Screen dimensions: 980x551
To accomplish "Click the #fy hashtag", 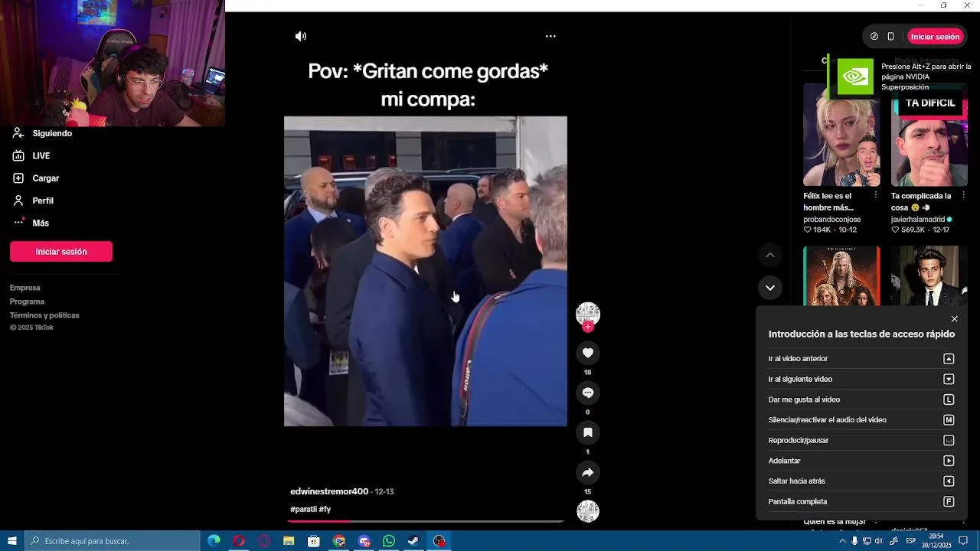I will (325, 509).
